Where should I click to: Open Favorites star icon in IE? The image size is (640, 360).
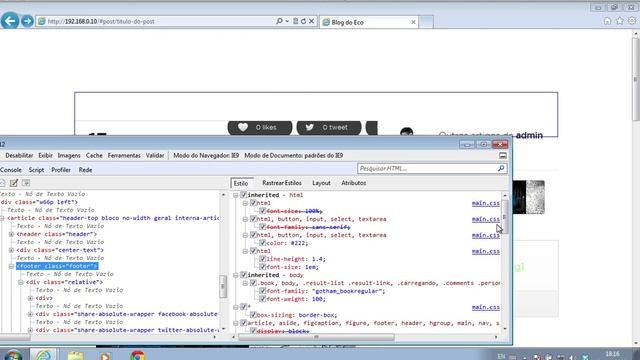620,21
